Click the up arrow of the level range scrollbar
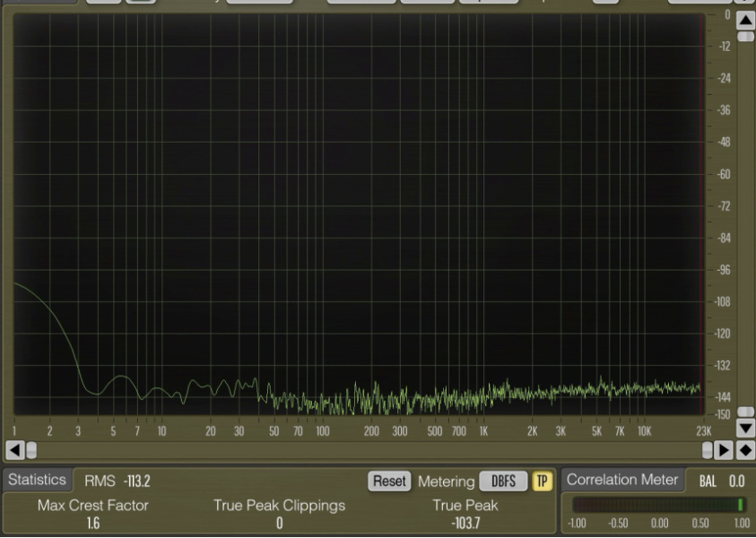Image resolution: width=756 pixels, height=538 pixels. pos(745,19)
